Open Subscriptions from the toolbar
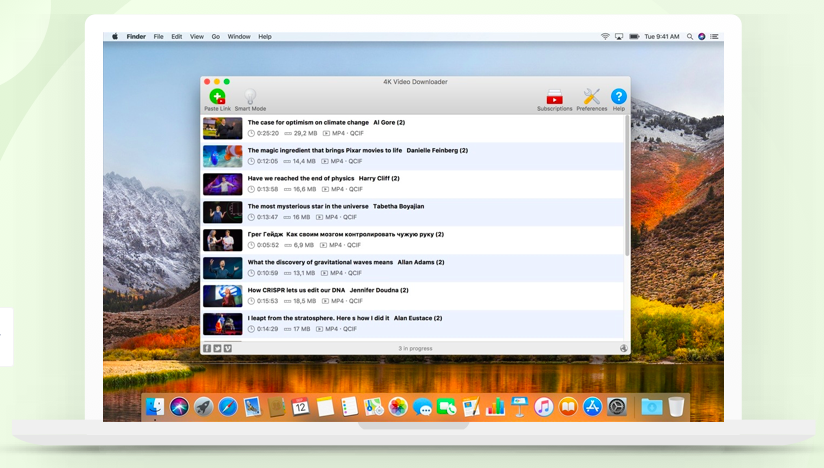824x468 pixels. (x=554, y=100)
